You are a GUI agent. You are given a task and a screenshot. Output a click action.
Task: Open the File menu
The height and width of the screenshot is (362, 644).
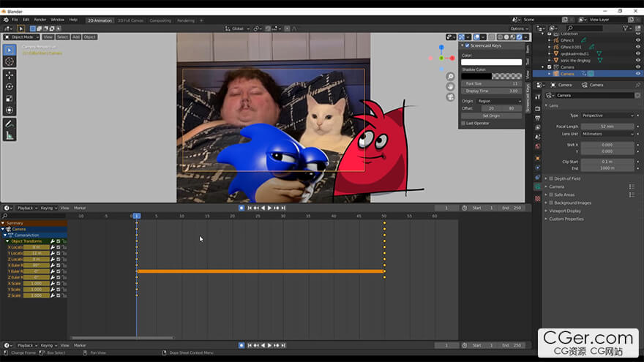pos(15,20)
